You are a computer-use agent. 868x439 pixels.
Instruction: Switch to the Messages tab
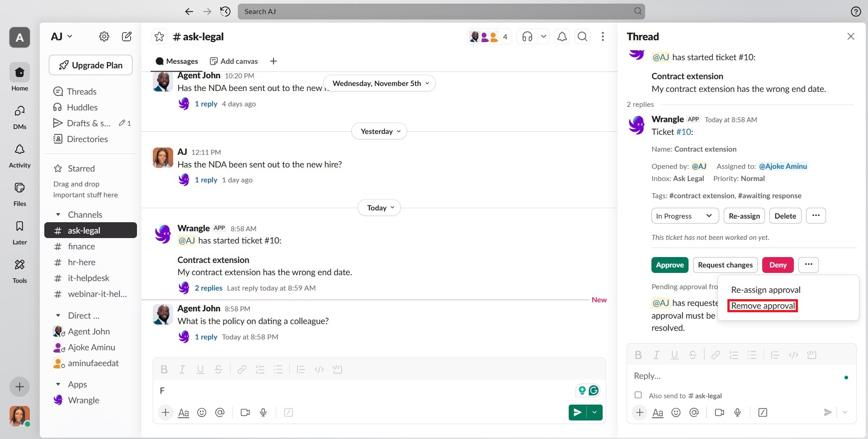coord(177,61)
